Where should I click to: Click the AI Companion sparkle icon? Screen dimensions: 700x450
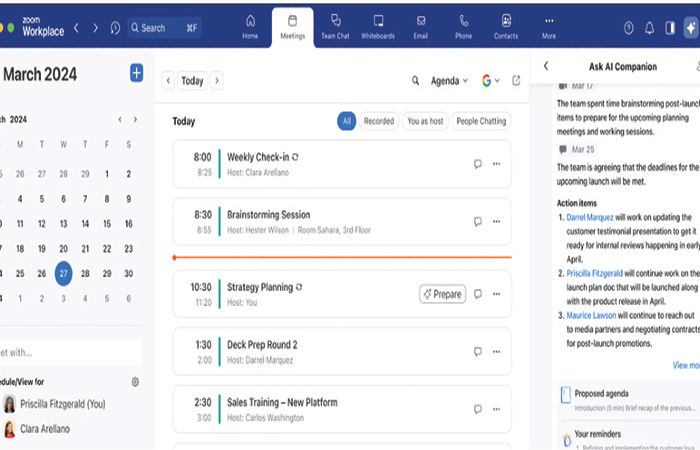[x=691, y=28]
